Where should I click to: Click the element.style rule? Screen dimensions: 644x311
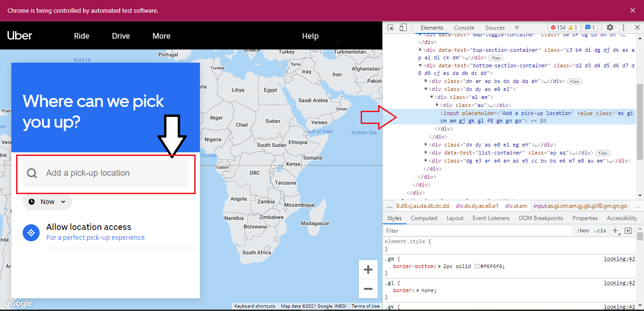point(408,241)
